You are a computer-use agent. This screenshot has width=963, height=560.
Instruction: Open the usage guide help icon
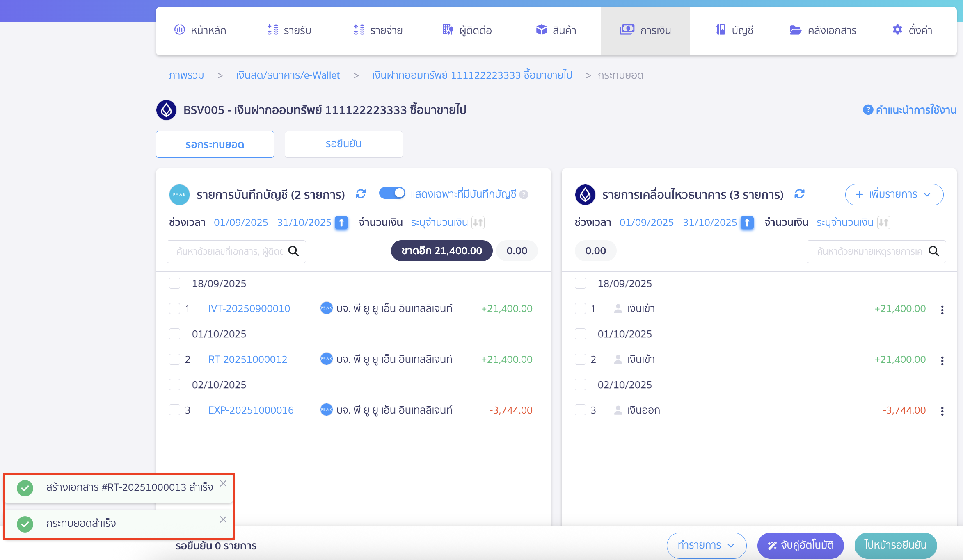click(x=868, y=110)
